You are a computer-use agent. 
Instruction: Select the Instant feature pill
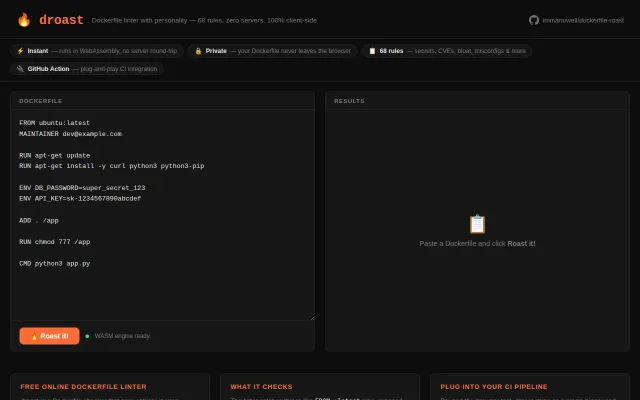coord(97,51)
